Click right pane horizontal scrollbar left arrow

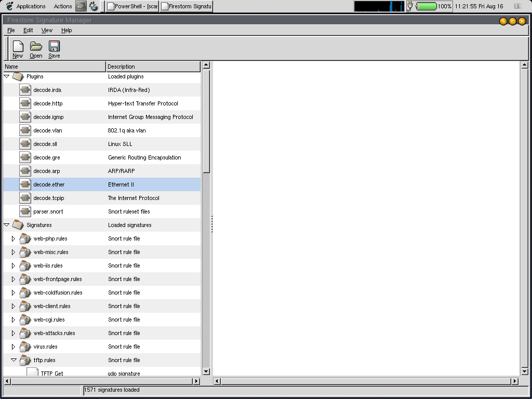click(x=217, y=381)
